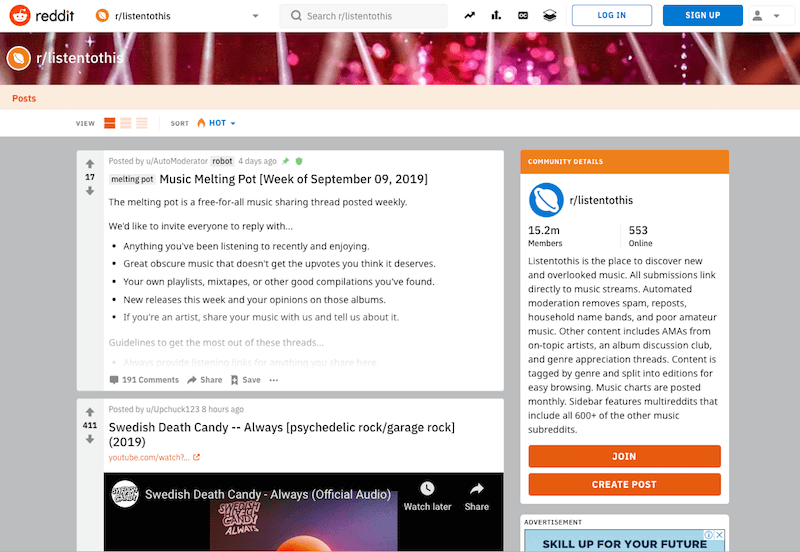Click the "8 hours ago" timestamp

coord(222,409)
